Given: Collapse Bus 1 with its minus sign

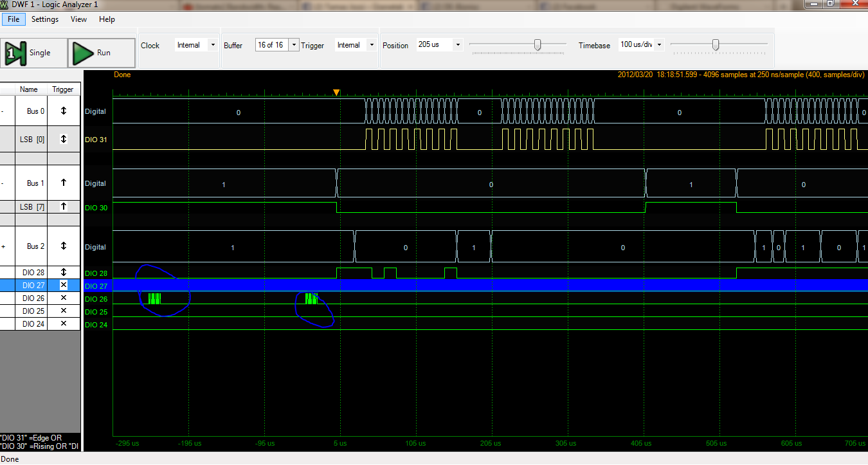Looking at the screenshot, I should [x=3, y=183].
